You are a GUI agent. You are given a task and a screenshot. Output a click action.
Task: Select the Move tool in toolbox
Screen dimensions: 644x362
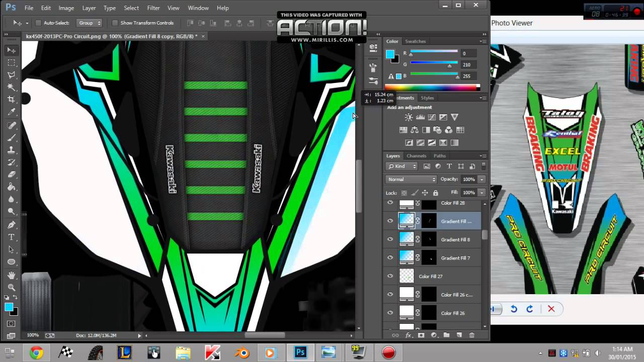[11, 50]
